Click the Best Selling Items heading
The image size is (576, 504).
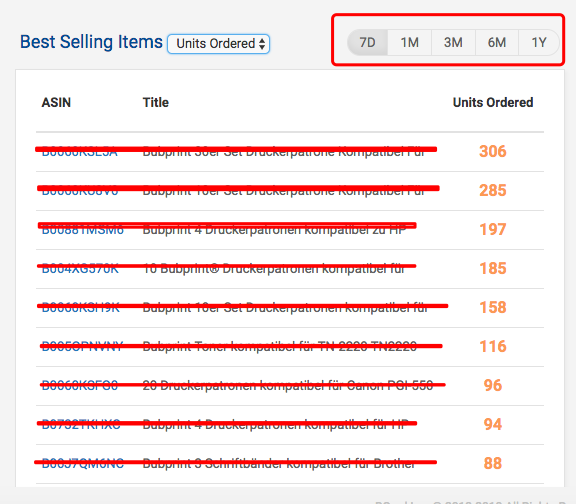tap(91, 42)
